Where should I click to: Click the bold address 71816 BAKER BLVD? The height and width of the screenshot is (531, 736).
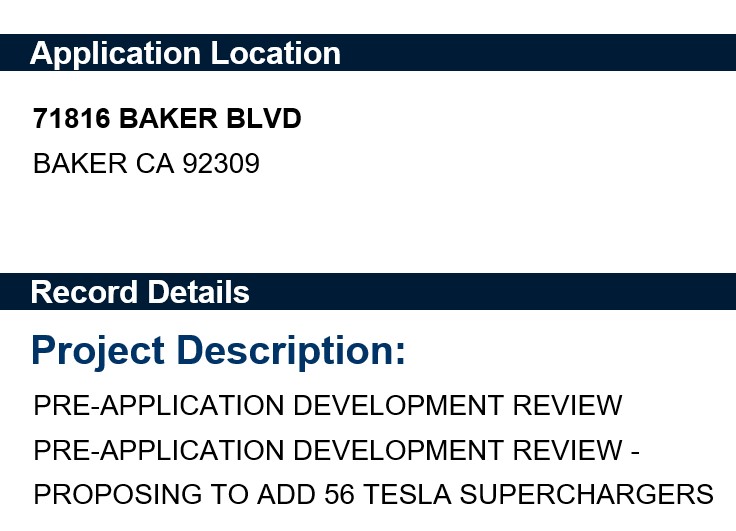click(x=167, y=119)
